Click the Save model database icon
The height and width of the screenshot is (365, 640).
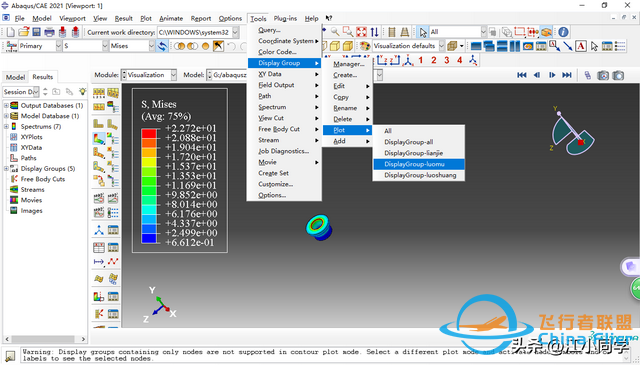[36, 32]
